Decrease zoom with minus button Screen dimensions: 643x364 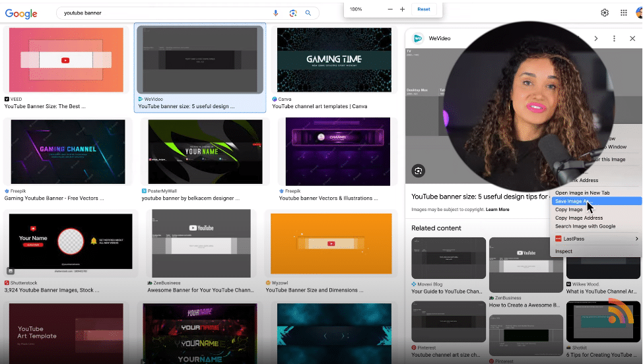pos(390,9)
